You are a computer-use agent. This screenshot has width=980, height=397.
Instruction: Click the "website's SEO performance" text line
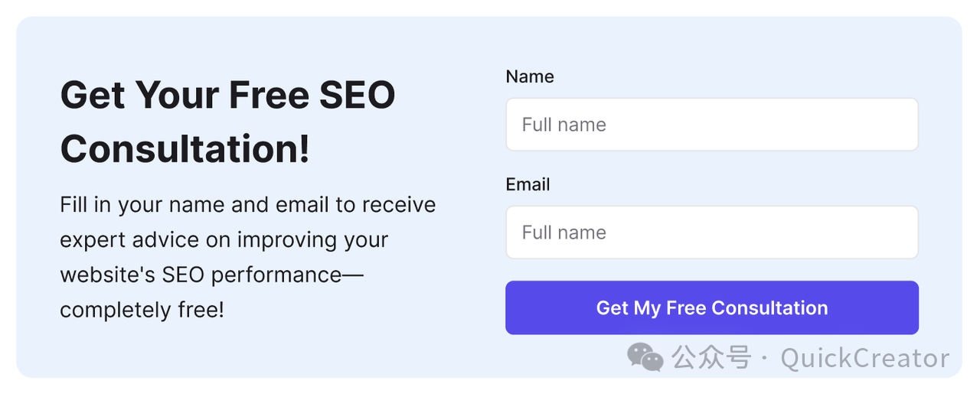click(x=212, y=275)
